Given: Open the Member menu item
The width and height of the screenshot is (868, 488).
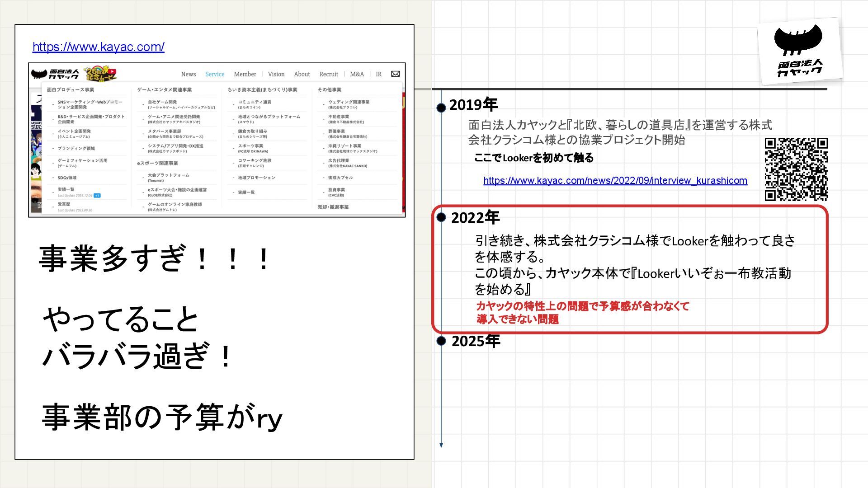Looking at the screenshot, I should coord(245,74).
